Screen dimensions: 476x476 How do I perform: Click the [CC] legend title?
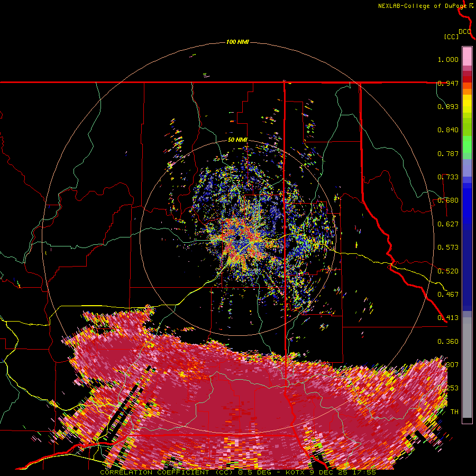(451, 36)
